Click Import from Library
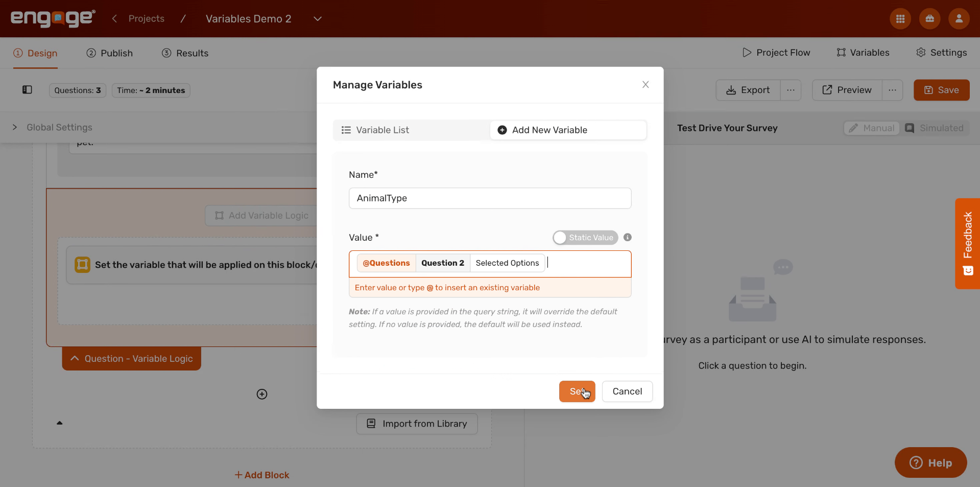 pos(417,424)
